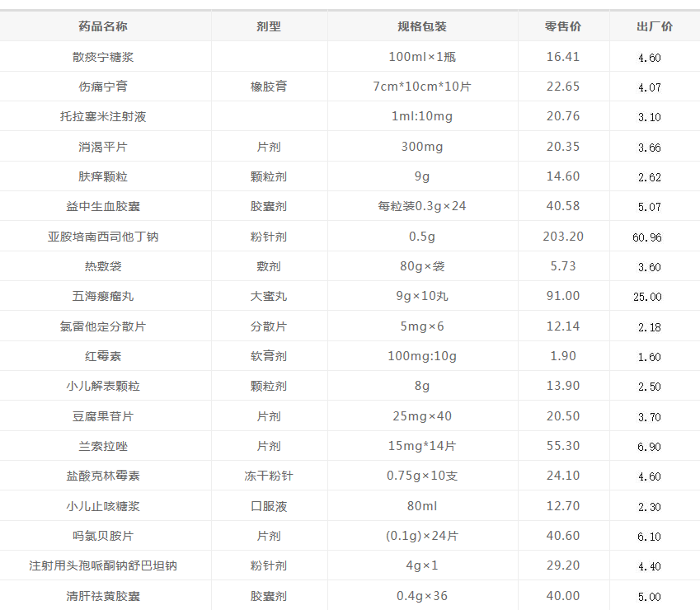Click the factory price 1.60
The height and width of the screenshot is (610, 700).
pos(649,357)
